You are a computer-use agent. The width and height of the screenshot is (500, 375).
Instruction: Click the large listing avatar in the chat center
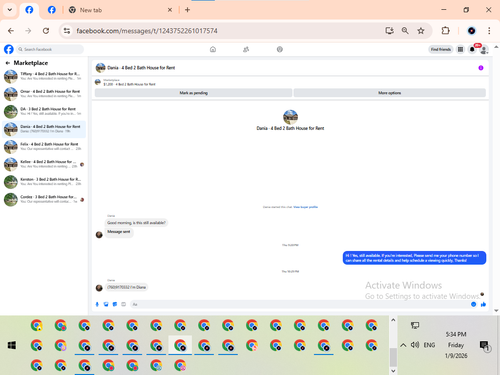click(290, 117)
